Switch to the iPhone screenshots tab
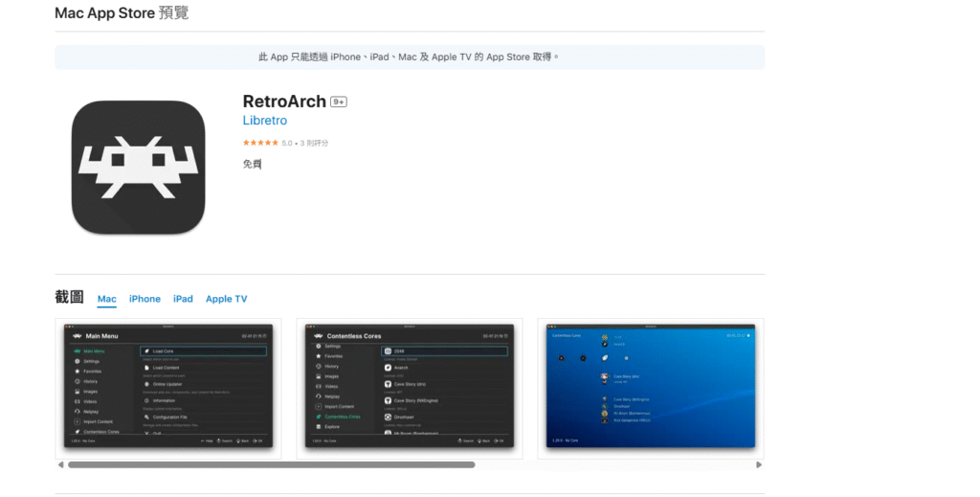 coord(145,299)
